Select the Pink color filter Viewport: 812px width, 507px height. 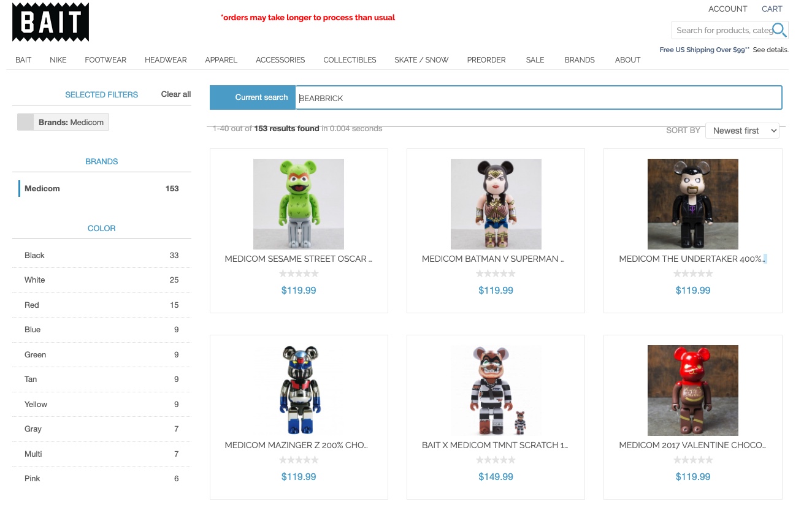tap(33, 479)
